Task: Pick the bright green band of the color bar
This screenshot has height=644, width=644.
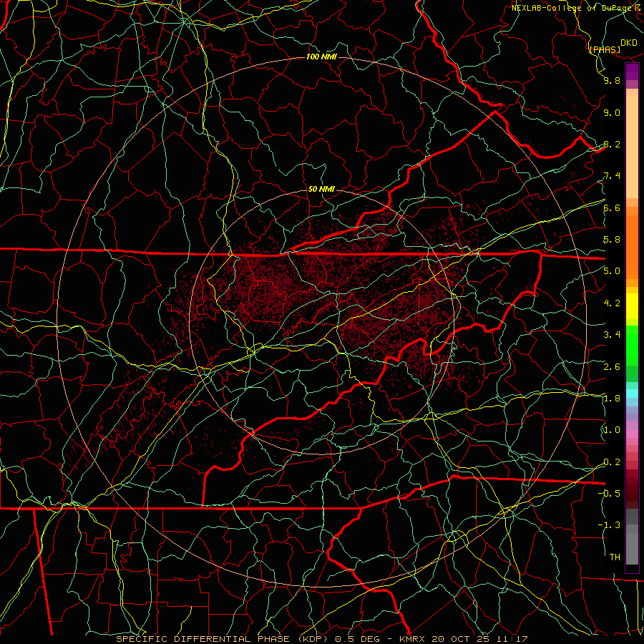Action: point(632,346)
